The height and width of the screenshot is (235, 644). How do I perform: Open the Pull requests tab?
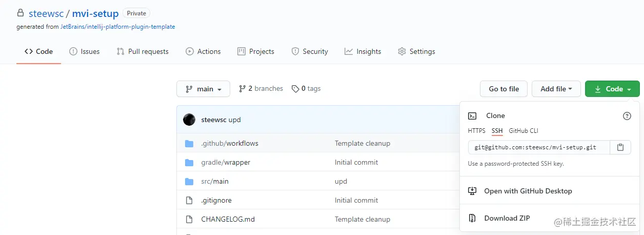[x=143, y=51]
